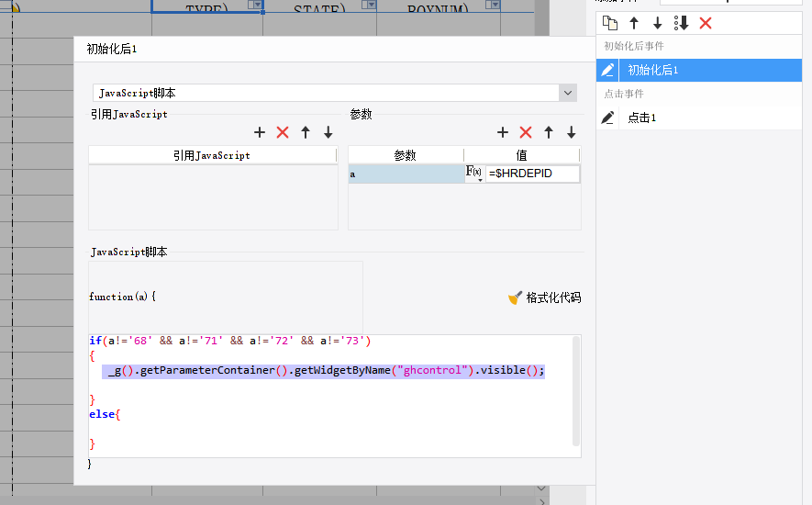Click the broom icon beside 格式化代码

[x=516, y=297]
